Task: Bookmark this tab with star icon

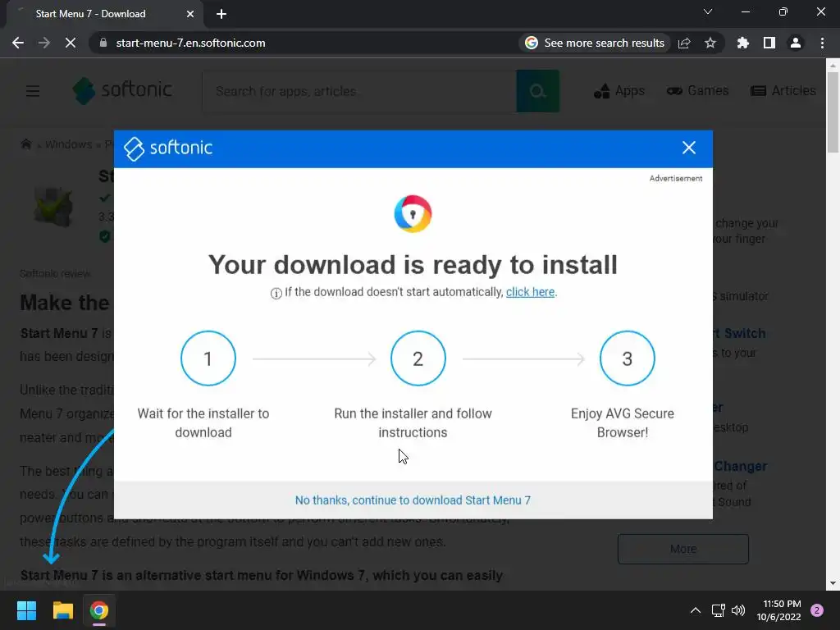Action: pyautogui.click(x=710, y=43)
